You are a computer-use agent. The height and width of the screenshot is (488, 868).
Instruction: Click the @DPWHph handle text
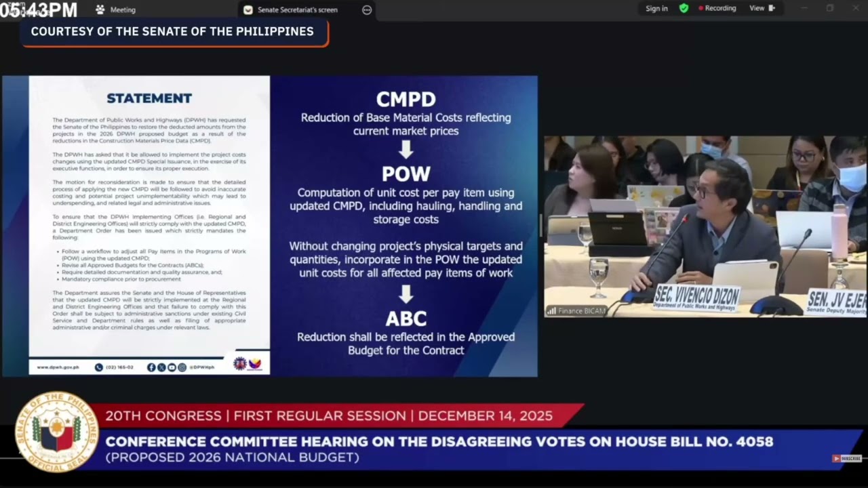click(x=201, y=367)
